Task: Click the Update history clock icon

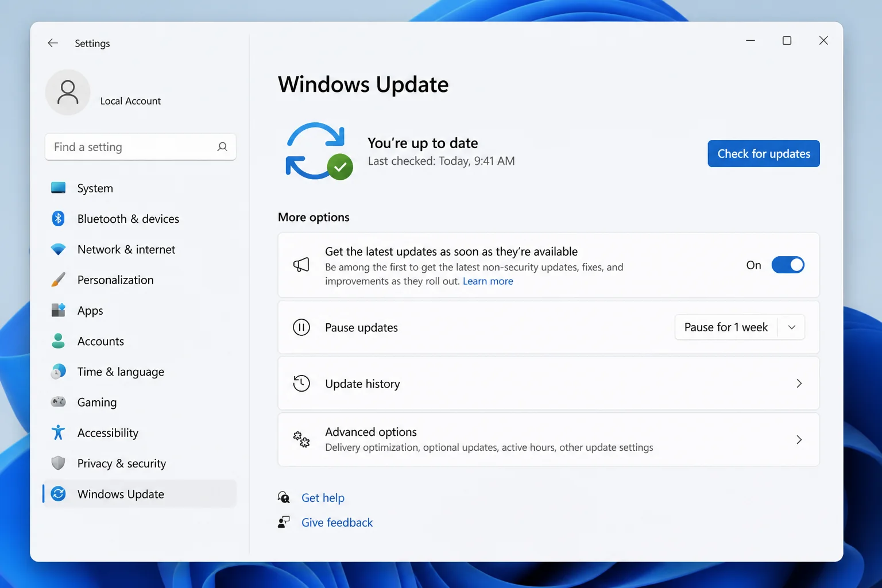Action: [301, 384]
